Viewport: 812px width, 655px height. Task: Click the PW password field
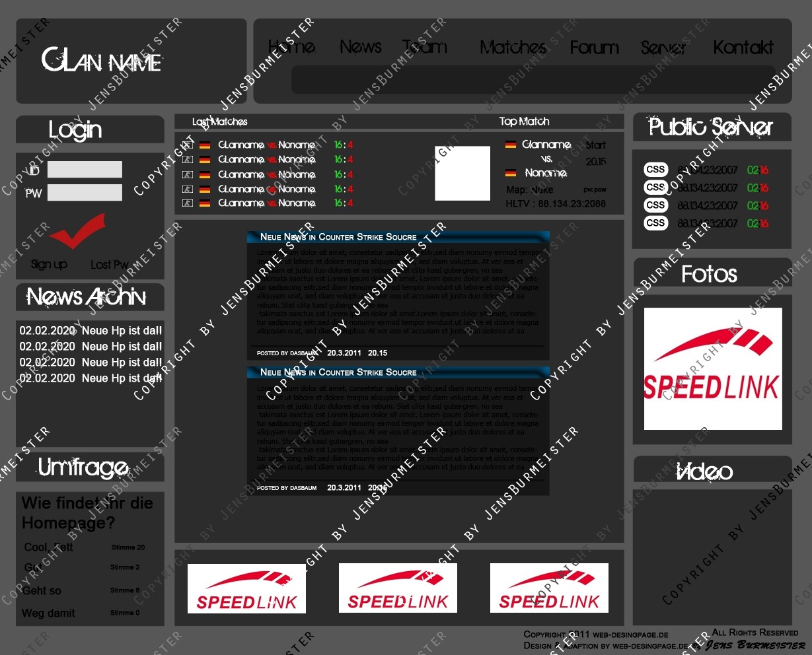pyautogui.click(x=85, y=193)
